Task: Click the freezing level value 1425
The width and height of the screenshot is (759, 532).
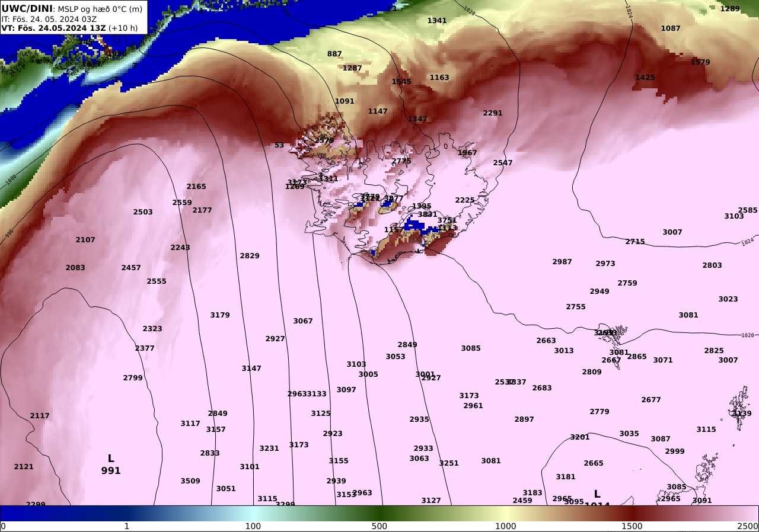Action: point(645,78)
